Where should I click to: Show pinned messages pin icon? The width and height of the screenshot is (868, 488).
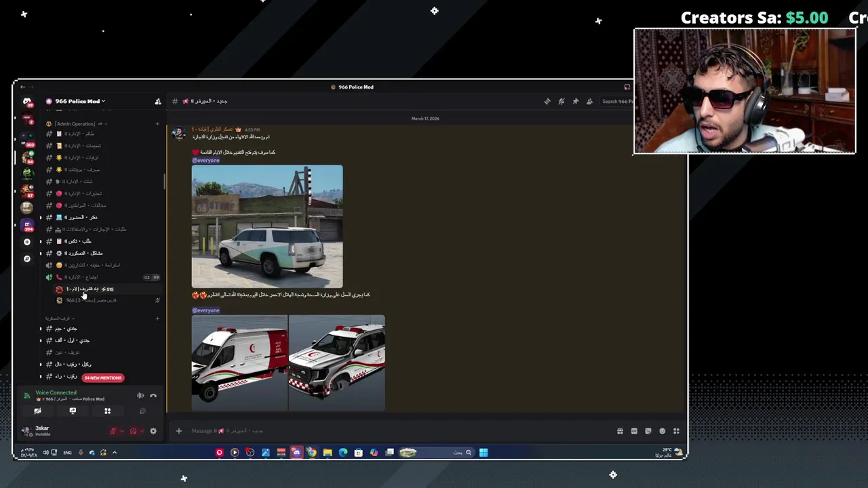pos(576,102)
